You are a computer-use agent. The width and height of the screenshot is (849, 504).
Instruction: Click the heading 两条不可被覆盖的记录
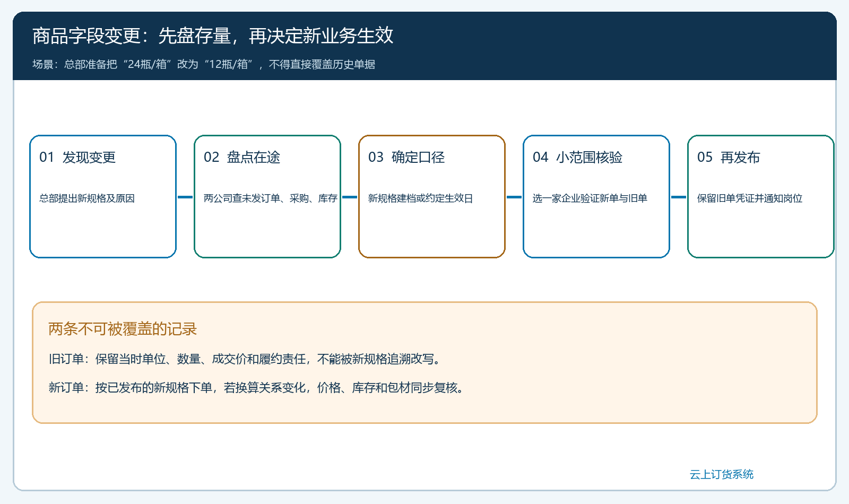click(123, 329)
